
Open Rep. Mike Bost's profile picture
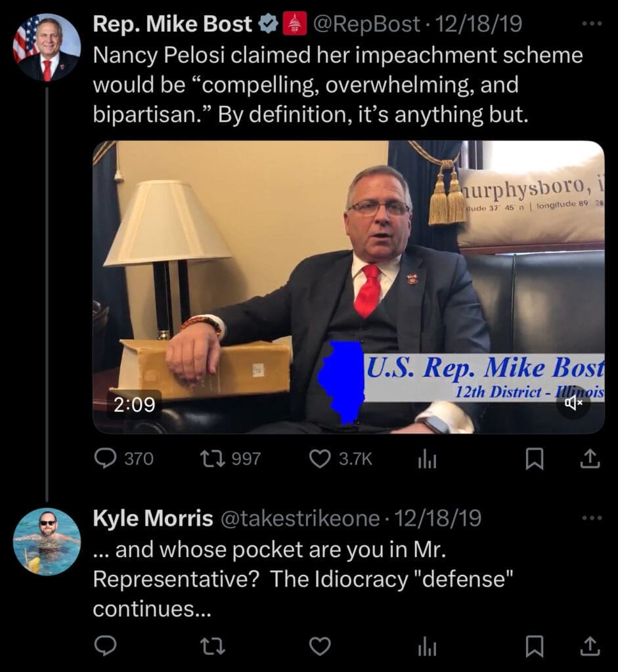(47, 47)
